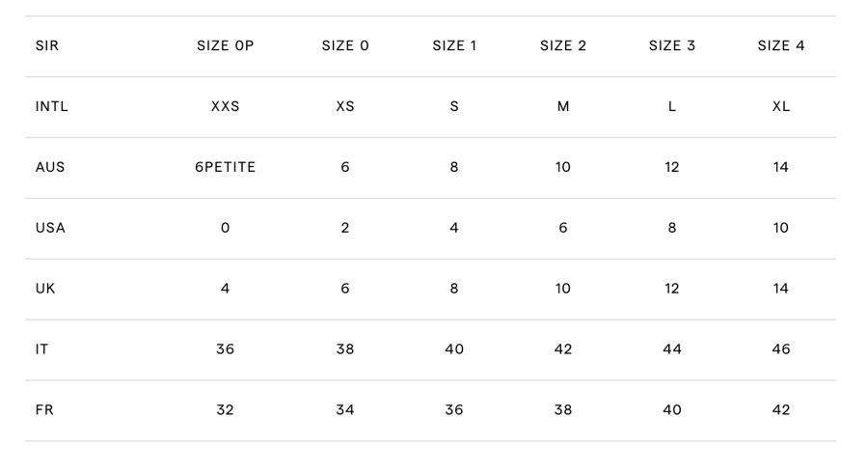Click the SIZE 0P column header
The width and height of the screenshot is (868, 474).
coord(225,45)
